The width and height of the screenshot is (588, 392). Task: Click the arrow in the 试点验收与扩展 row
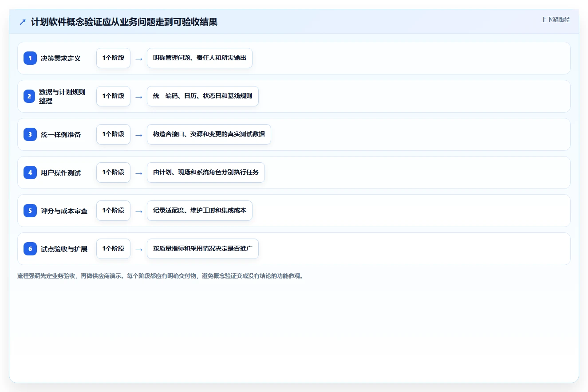click(138, 249)
